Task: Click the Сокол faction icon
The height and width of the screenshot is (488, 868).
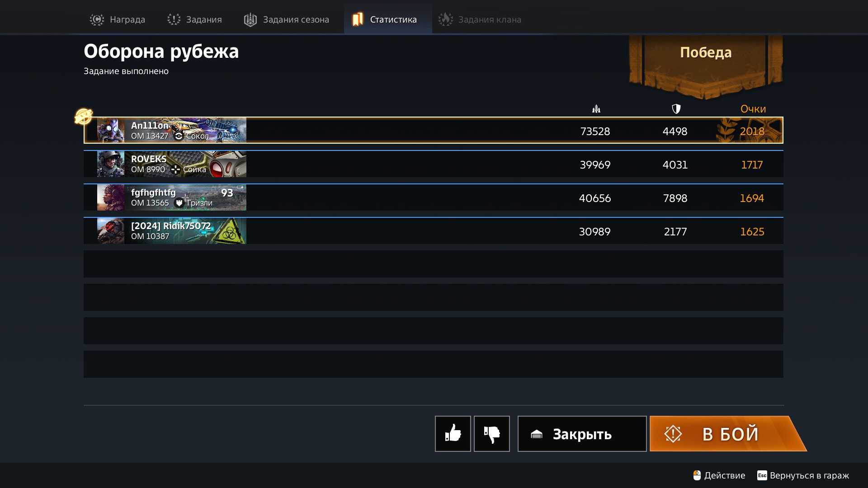Action: pyautogui.click(x=179, y=136)
